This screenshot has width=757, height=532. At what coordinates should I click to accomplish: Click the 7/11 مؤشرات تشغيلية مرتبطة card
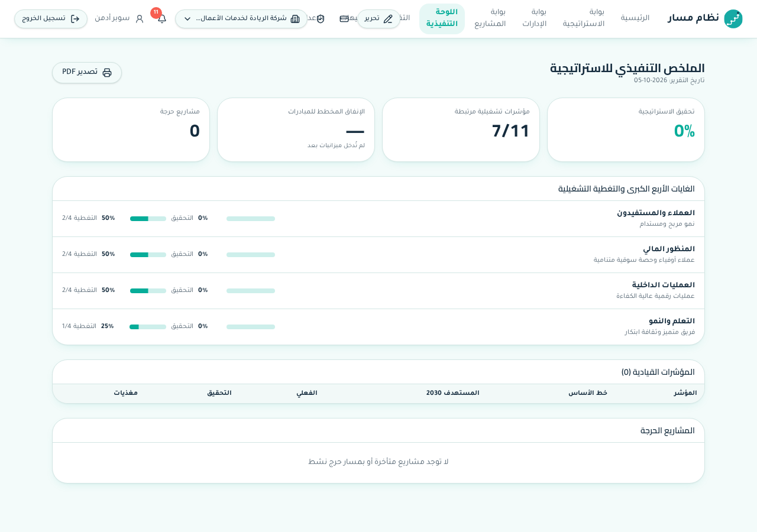(x=461, y=129)
